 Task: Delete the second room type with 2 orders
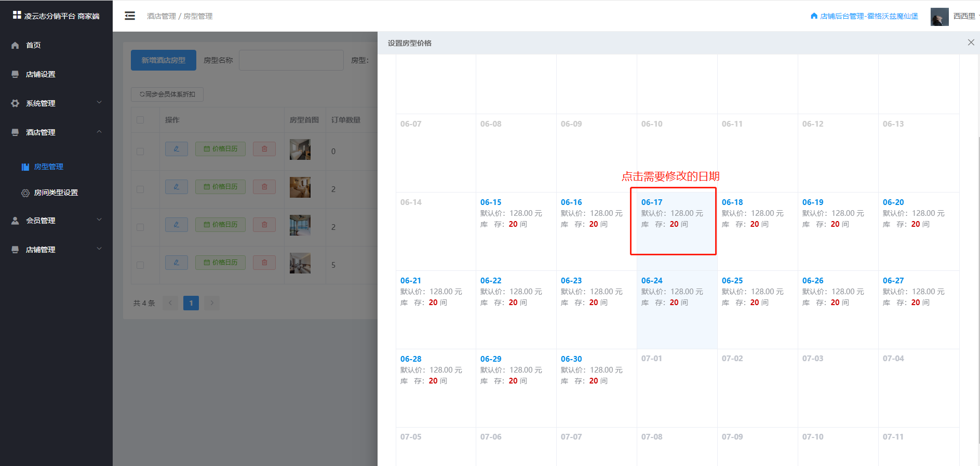click(264, 225)
